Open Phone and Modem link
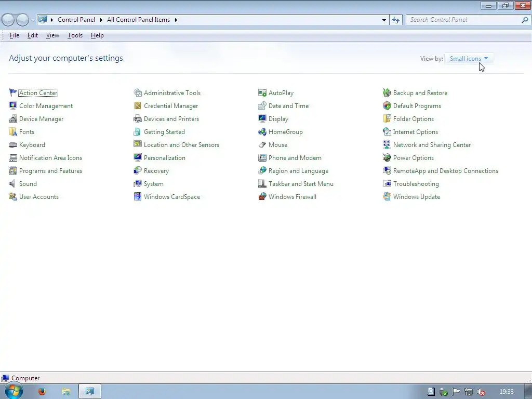This screenshot has height=399, width=532. (x=295, y=157)
